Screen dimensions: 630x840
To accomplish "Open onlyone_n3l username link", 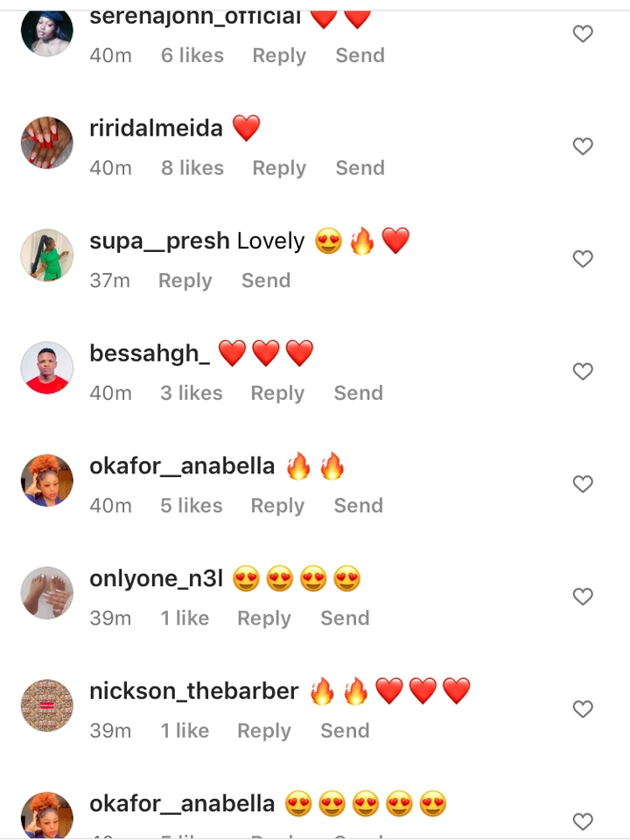I will [x=156, y=578].
